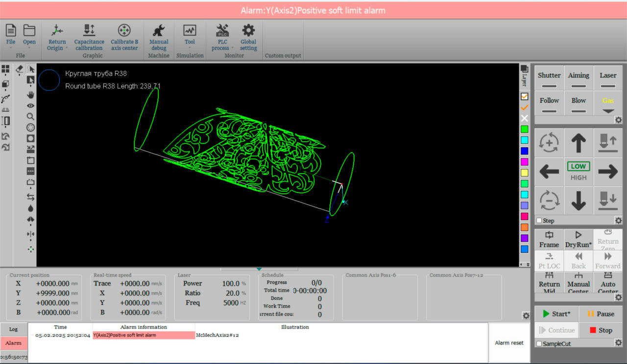
Task: Rotate the tube positive with plus icon
Action: (549, 143)
